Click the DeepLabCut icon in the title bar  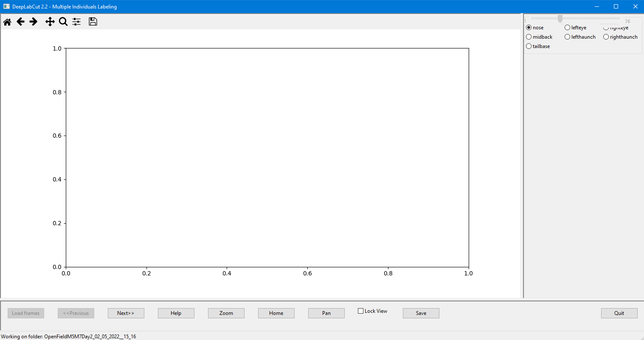click(x=6, y=6)
